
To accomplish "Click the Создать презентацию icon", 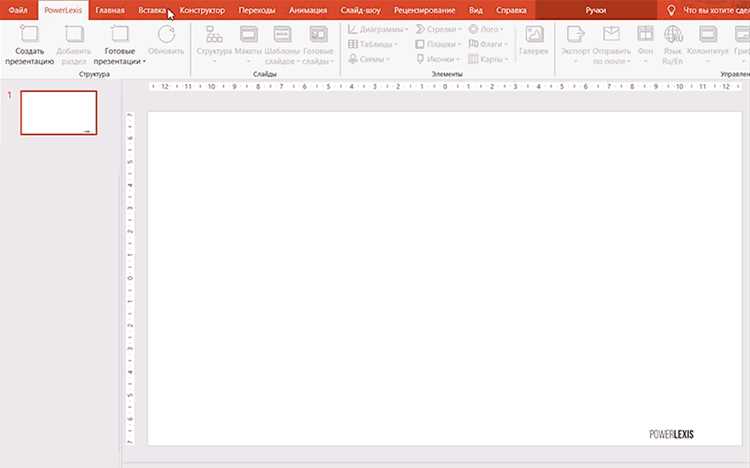I will click(29, 34).
